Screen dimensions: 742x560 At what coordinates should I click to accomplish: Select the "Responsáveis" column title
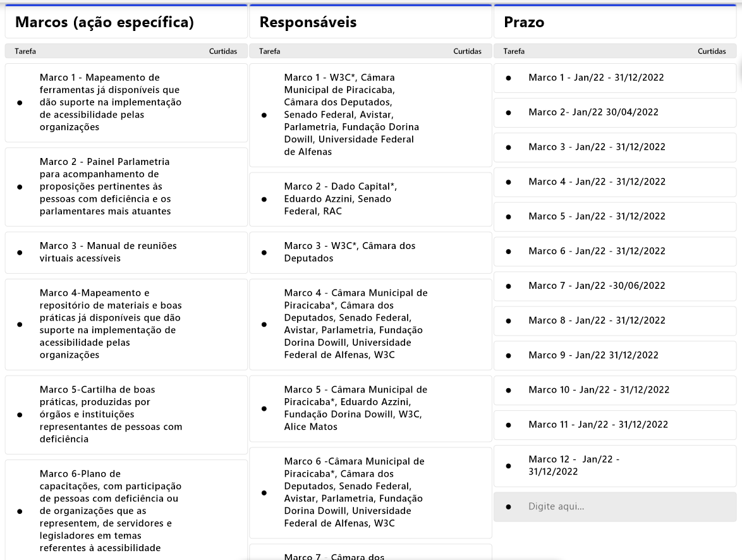(308, 23)
